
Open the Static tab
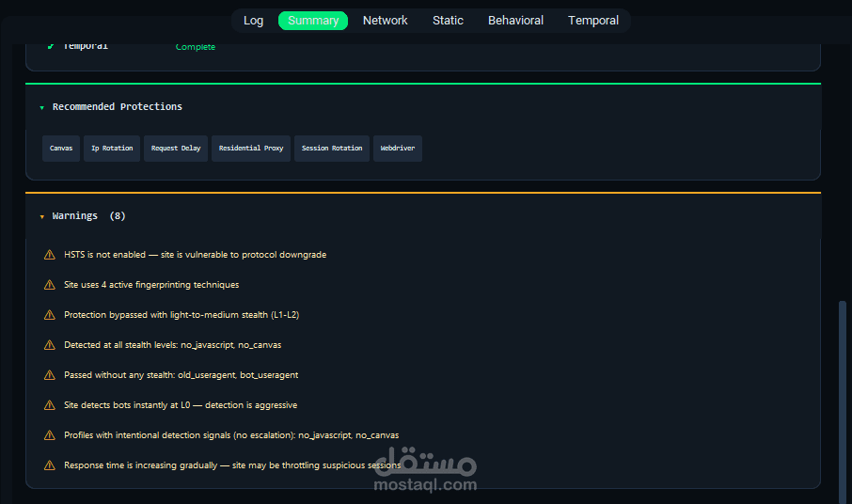[x=448, y=21]
